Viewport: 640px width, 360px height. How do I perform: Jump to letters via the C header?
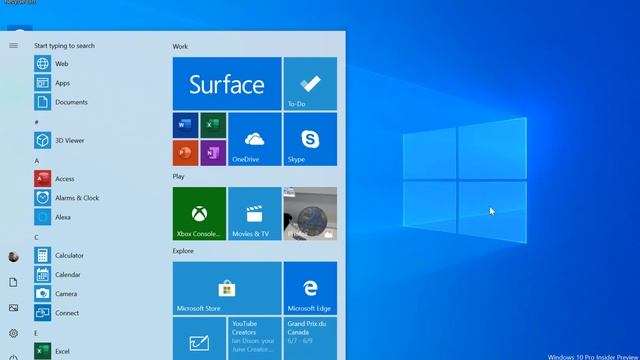37,237
